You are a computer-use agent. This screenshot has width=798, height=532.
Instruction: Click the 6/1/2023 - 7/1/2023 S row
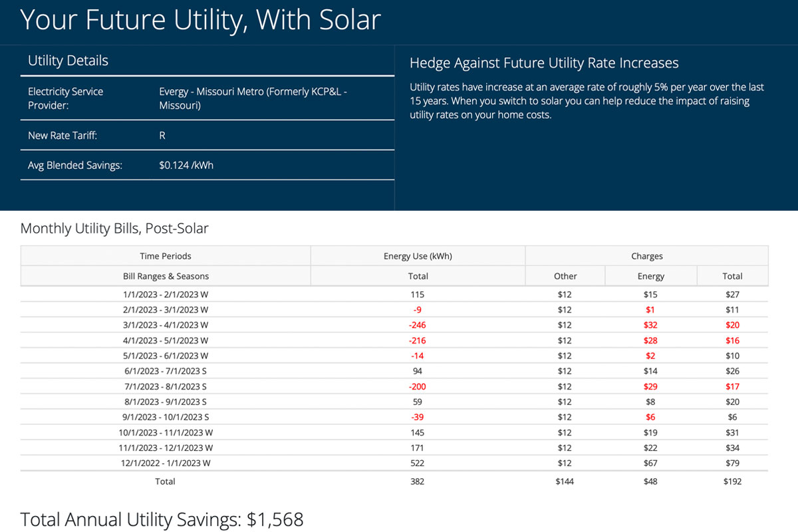click(x=165, y=371)
